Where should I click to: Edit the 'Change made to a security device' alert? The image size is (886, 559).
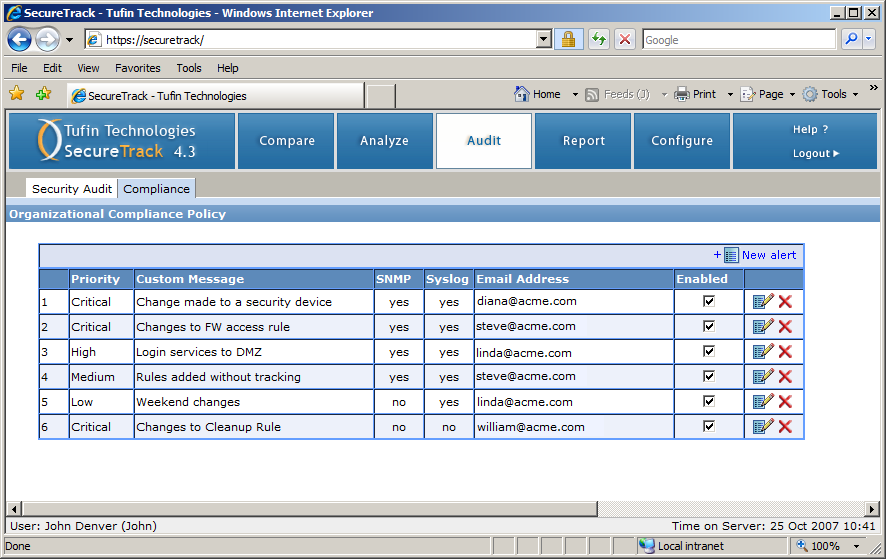(x=763, y=301)
